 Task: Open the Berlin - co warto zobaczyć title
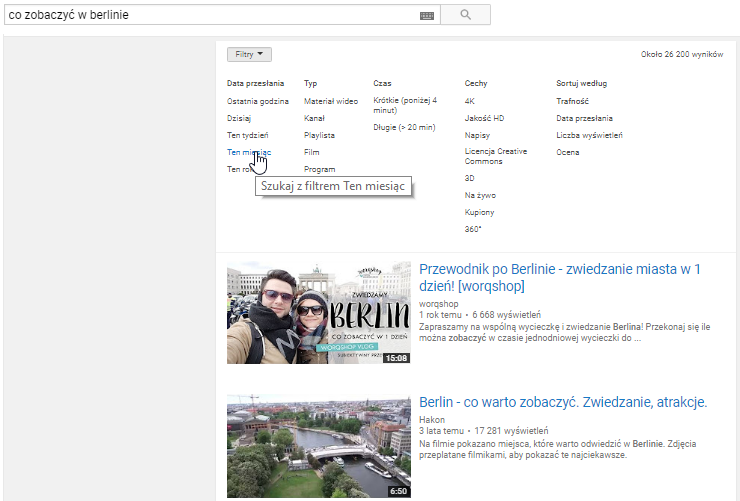[563, 402]
